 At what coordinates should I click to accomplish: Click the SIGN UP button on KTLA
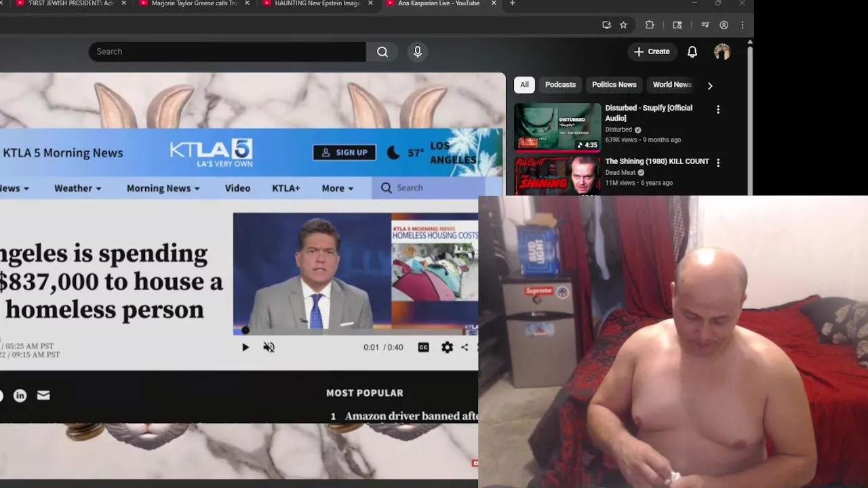coord(344,152)
